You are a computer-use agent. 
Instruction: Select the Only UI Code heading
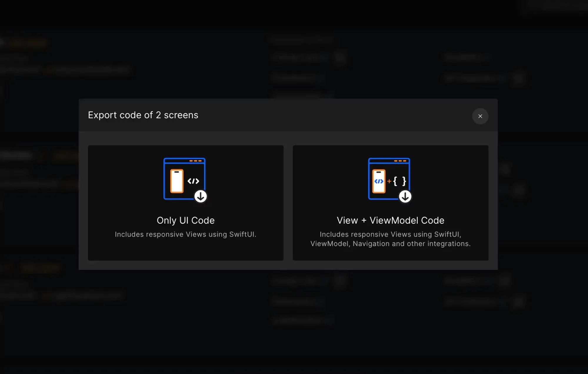[186, 220]
